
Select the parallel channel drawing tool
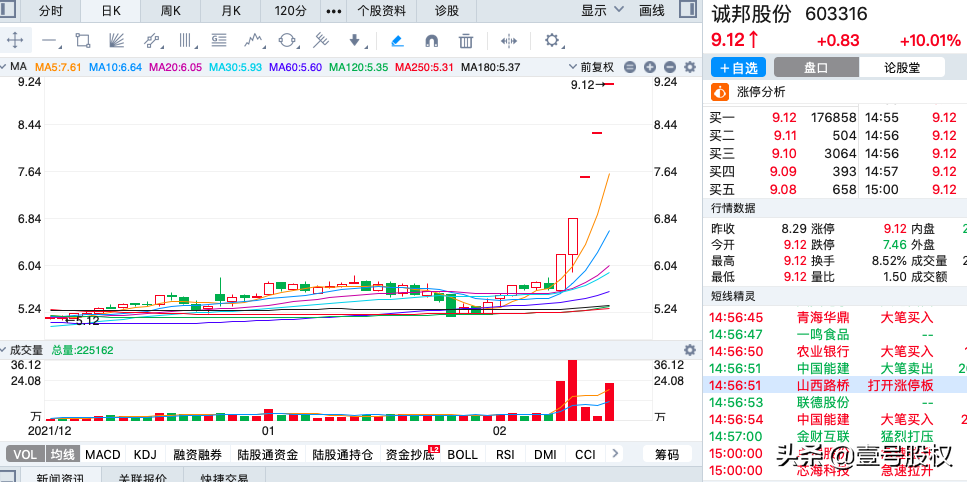[x=151, y=41]
